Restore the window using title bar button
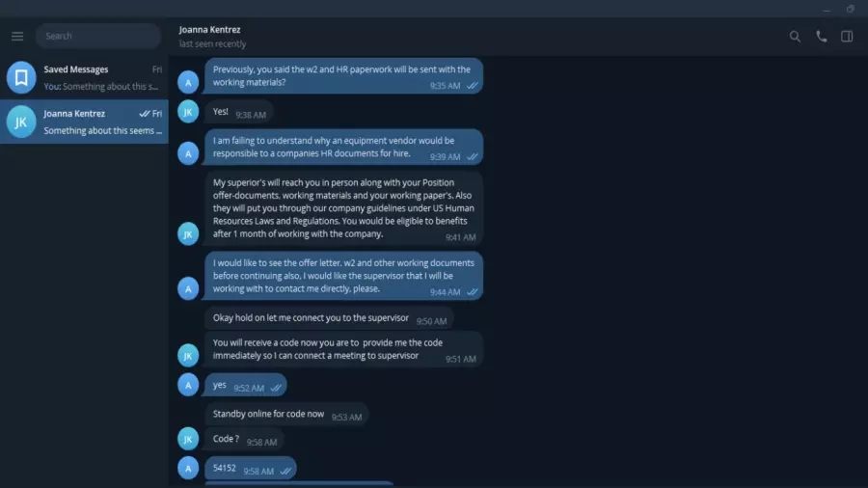The height and width of the screenshot is (488, 868). click(x=851, y=9)
